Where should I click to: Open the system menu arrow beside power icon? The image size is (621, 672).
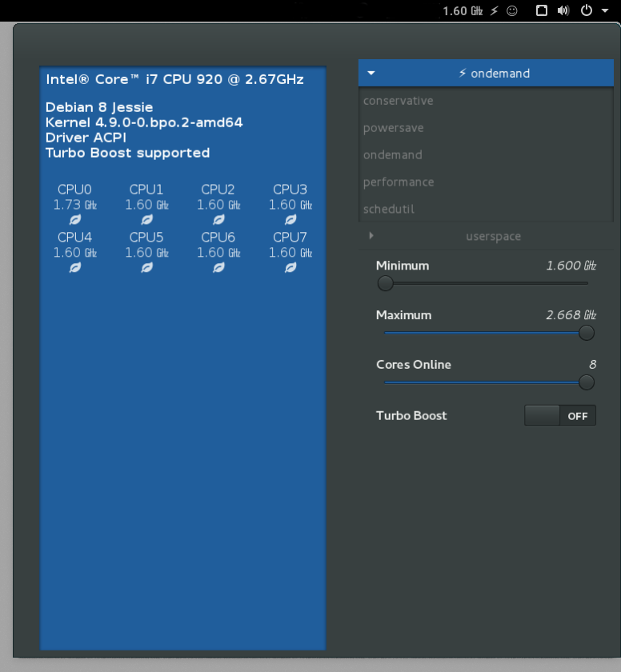[605, 10]
